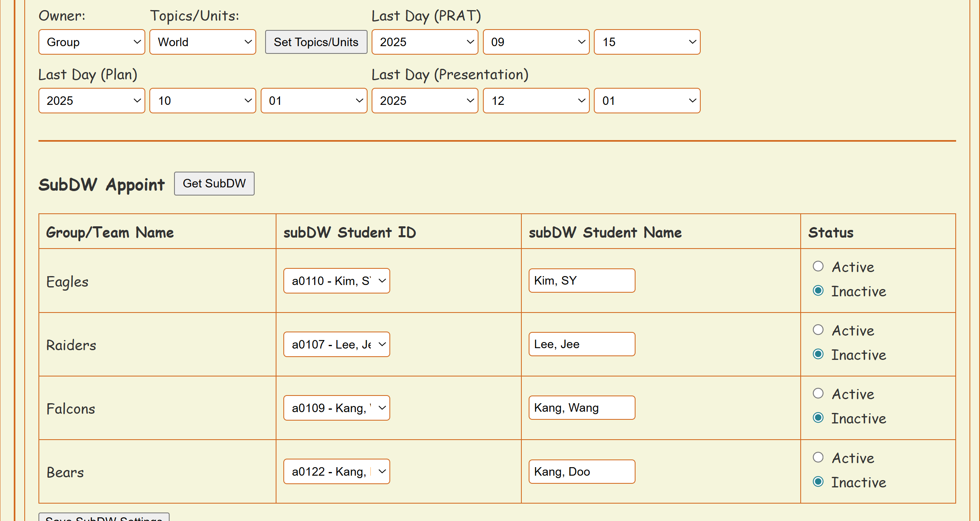Open Raiders subDW student ID dropdown
The image size is (980, 521).
pos(336,344)
